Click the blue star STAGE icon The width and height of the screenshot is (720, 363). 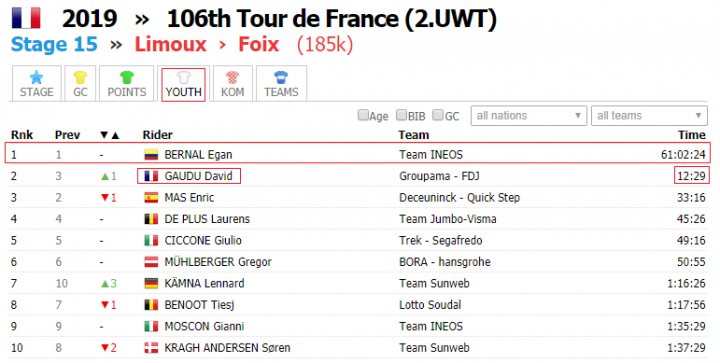click(x=36, y=77)
